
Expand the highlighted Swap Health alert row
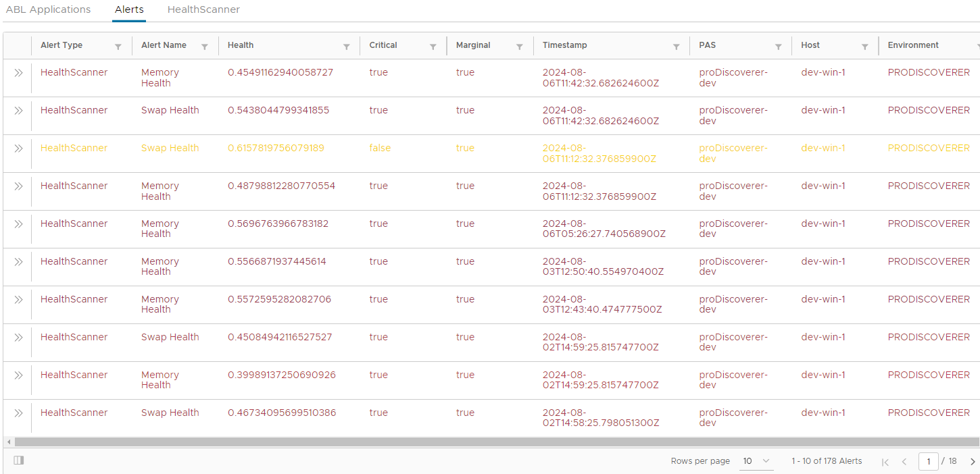coord(18,148)
